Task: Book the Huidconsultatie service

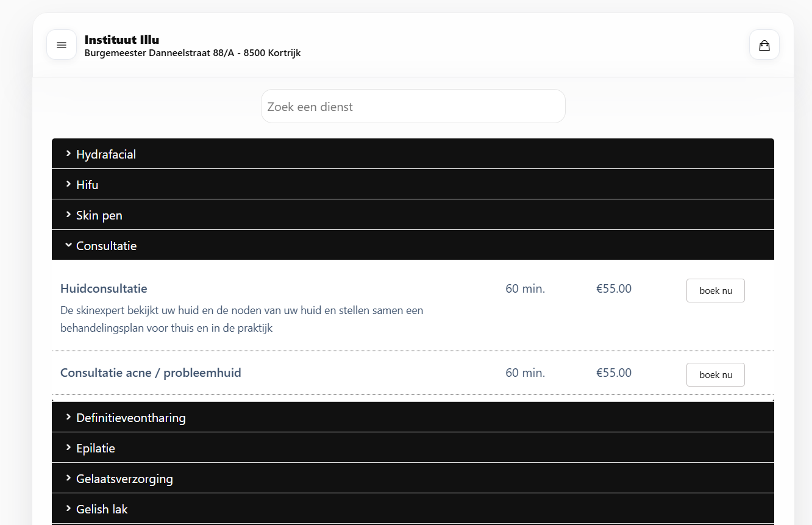Action: coord(715,291)
